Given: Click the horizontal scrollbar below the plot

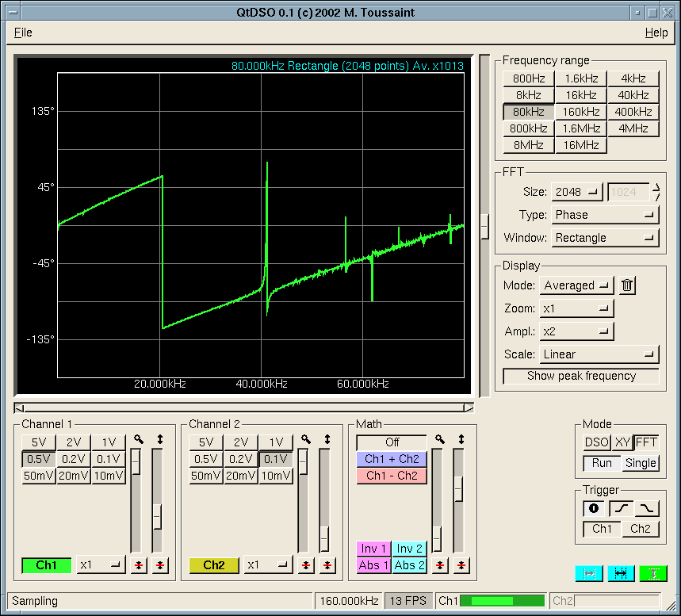Looking at the screenshot, I should click(x=244, y=407).
